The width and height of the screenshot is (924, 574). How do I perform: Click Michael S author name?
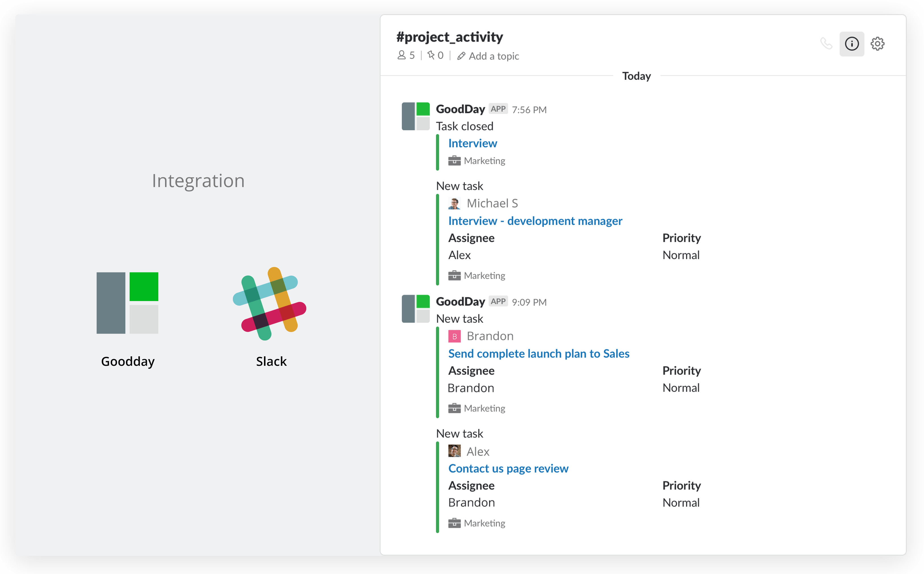[492, 203]
